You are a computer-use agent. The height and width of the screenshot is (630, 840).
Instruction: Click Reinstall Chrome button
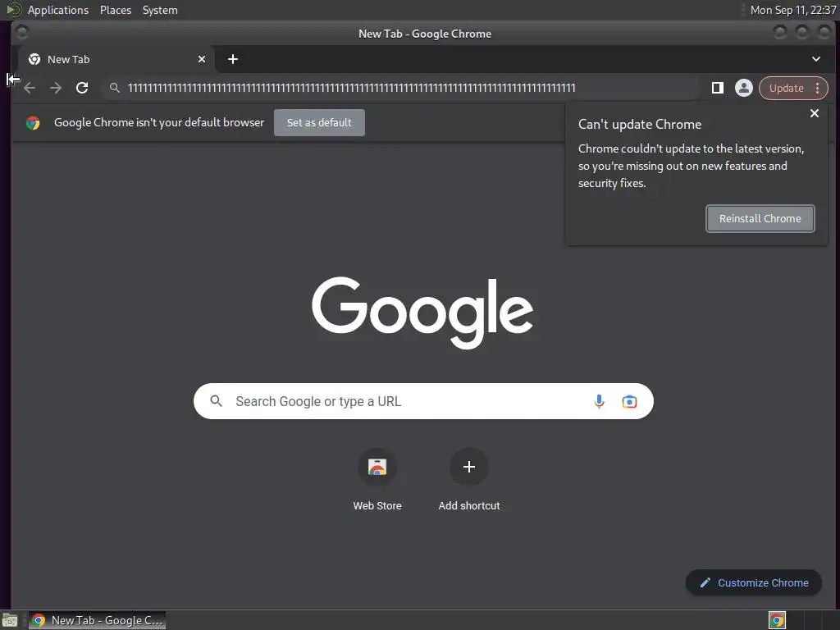point(760,218)
